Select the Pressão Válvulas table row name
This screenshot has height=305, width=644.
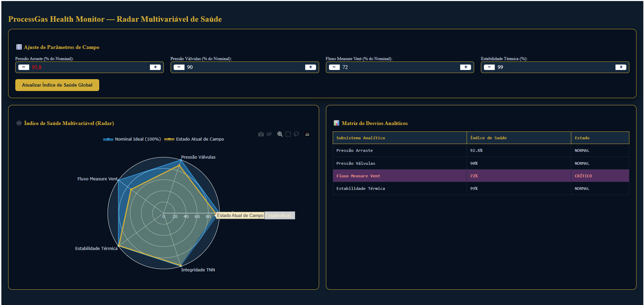(356, 163)
